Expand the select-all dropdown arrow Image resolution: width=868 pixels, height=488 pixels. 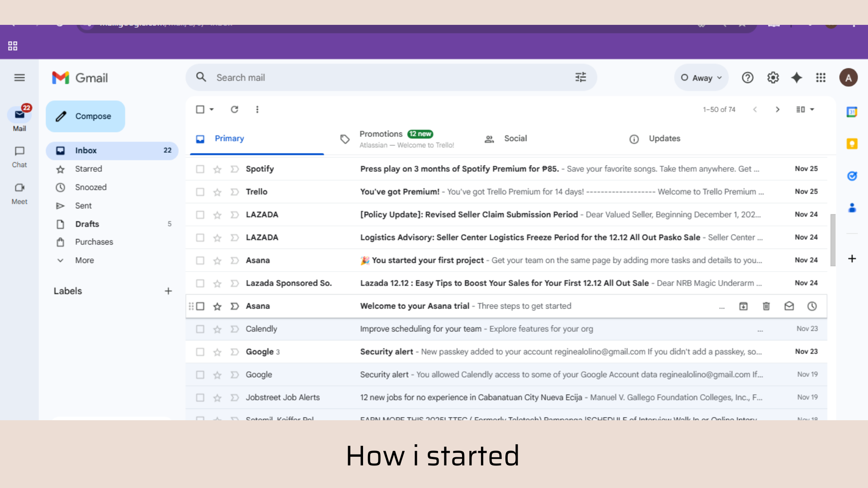(x=212, y=109)
